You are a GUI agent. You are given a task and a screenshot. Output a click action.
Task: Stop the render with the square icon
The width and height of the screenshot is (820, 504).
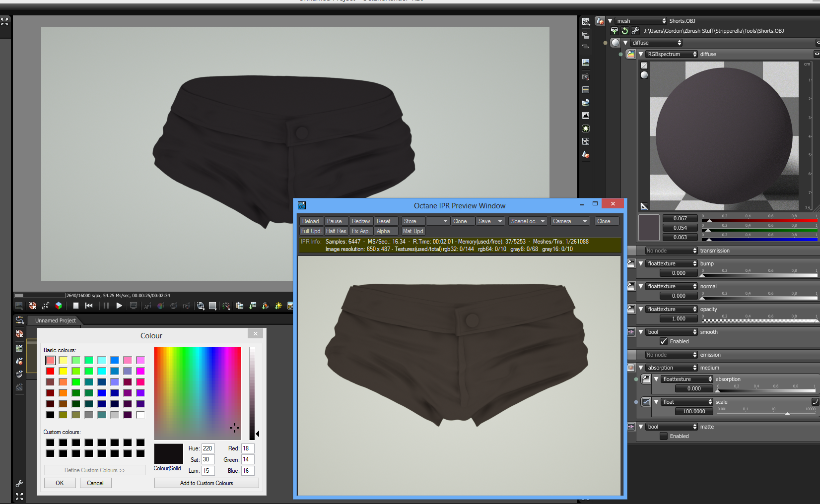click(x=76, y=306)
